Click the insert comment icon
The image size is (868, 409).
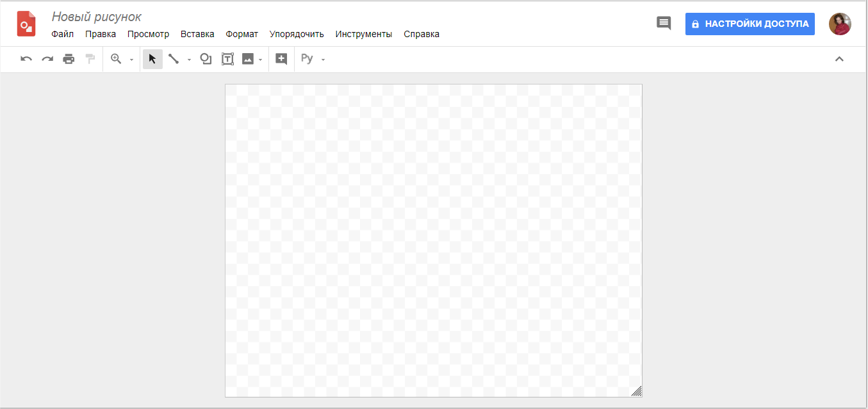pyautogui.click(x=281, y=58)
